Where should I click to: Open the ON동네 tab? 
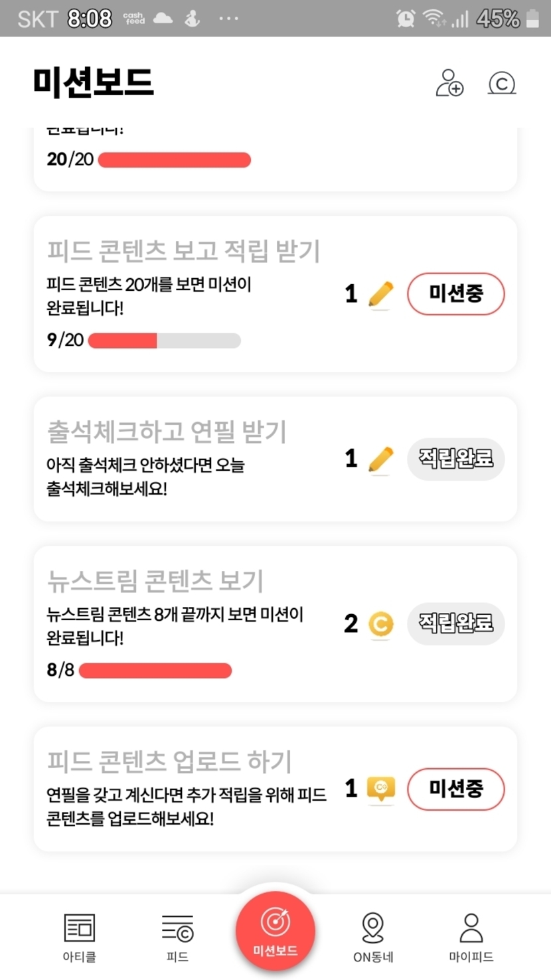pos(373,937)
